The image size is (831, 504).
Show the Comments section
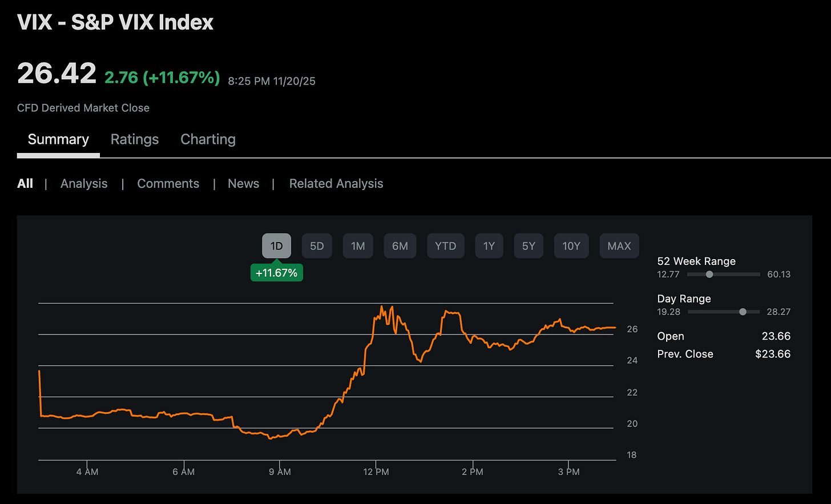168,184
